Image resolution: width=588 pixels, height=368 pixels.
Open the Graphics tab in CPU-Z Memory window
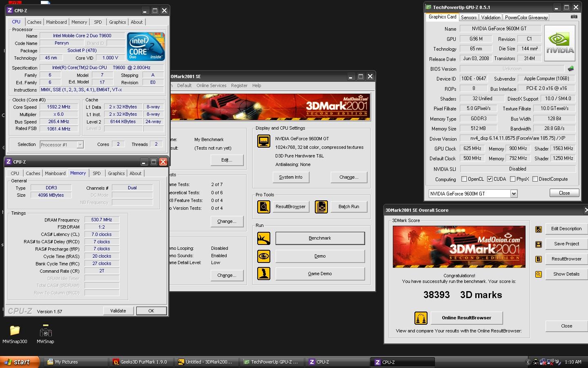click(x=116, y=173)
